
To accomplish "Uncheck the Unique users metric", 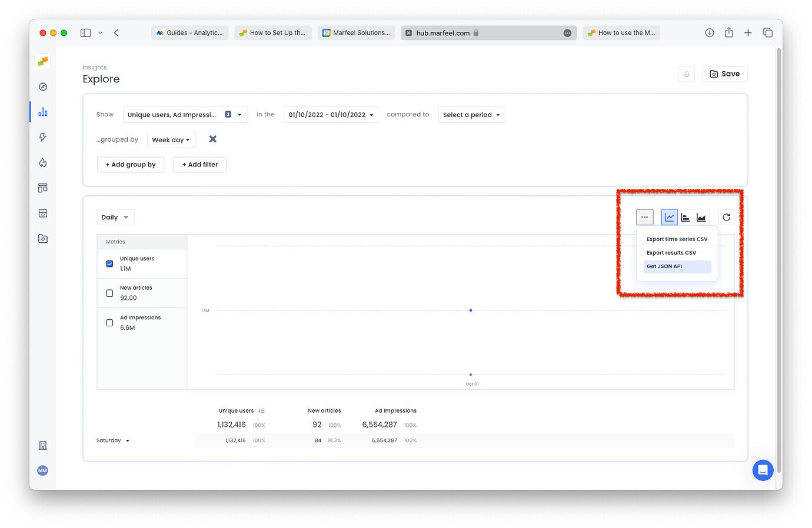I will point(109,263).
